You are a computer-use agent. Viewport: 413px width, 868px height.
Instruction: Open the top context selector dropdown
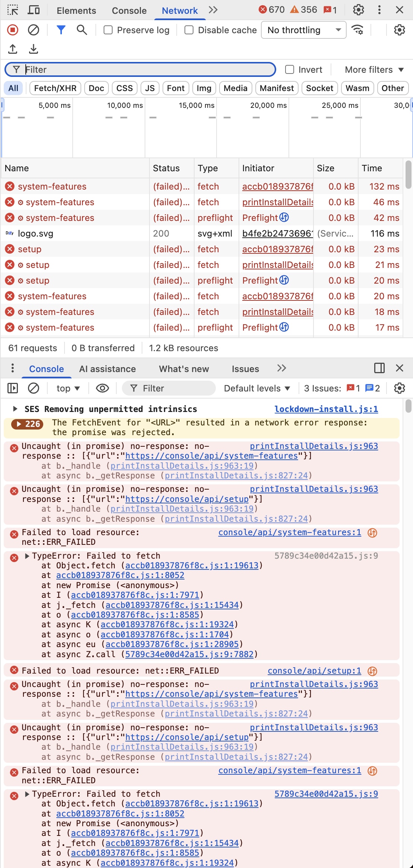coord(68,388)
